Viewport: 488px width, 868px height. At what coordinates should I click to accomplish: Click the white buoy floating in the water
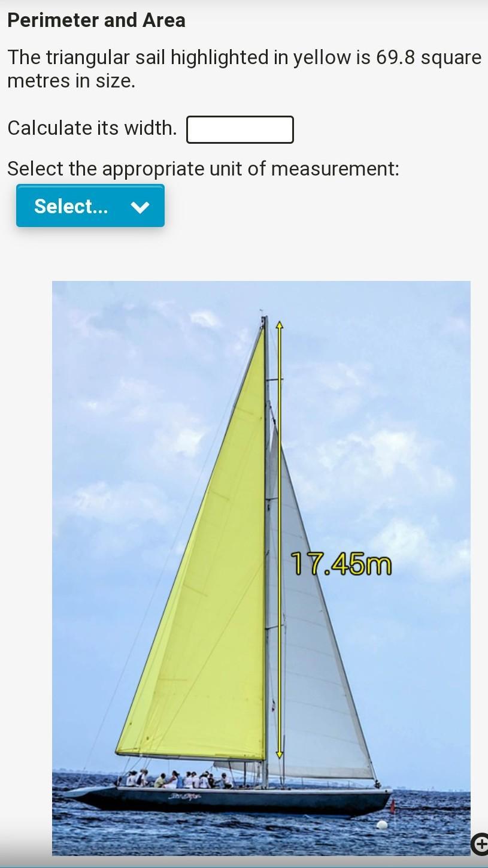pyautogui.click(x=381, y=825)
